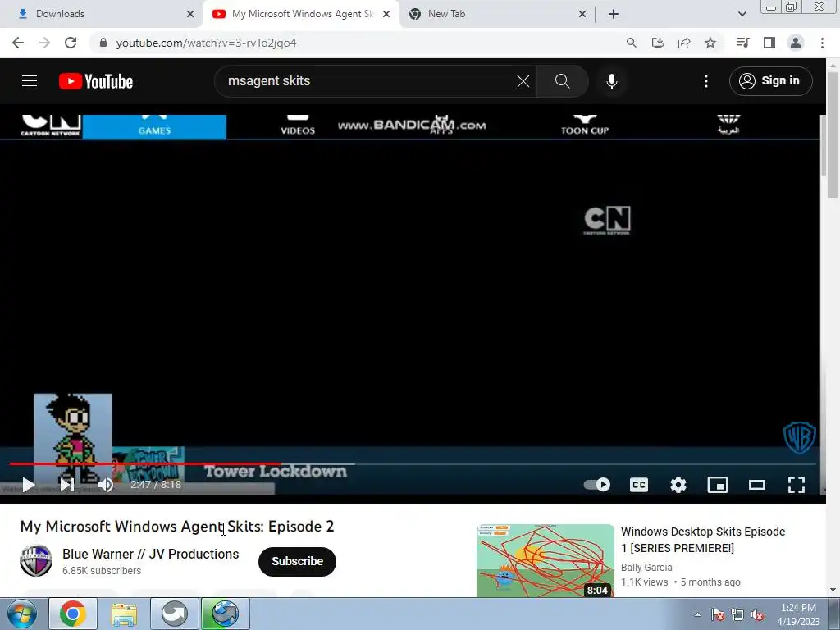Open the video settings gear
Image resolution: width=840 pixels, height=630 pixels.
[x=678, y=485]
